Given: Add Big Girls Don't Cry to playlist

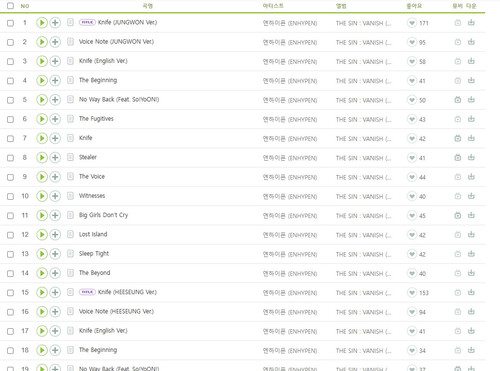Looking at the screenshot, I should (55, 215).
